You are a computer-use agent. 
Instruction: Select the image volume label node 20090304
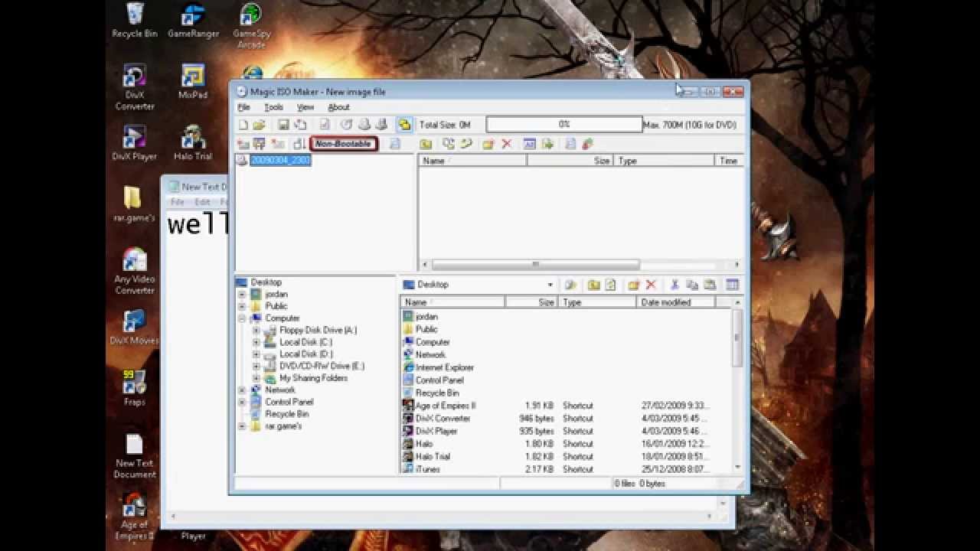click(x=280, y=160)
